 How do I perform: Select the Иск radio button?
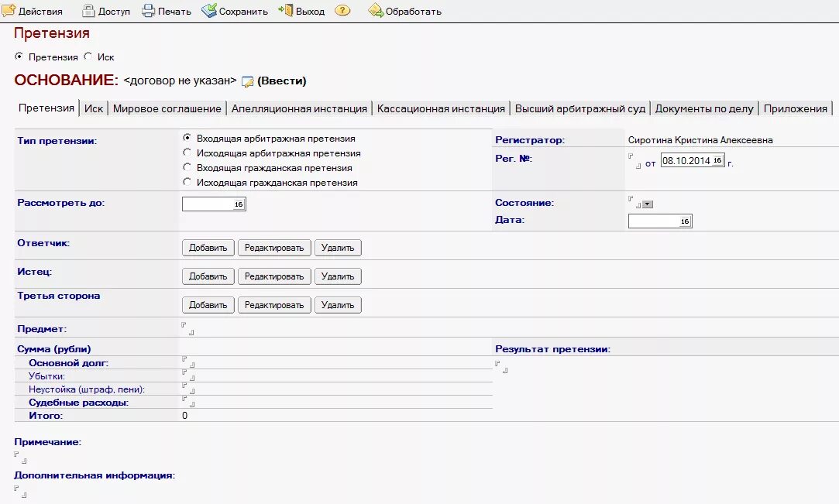click(88, 56)
